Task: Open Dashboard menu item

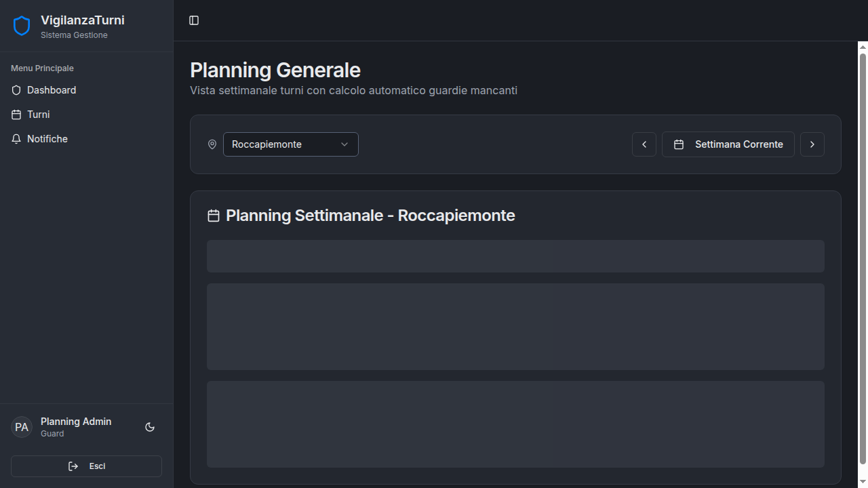Action: click(52, 90)
